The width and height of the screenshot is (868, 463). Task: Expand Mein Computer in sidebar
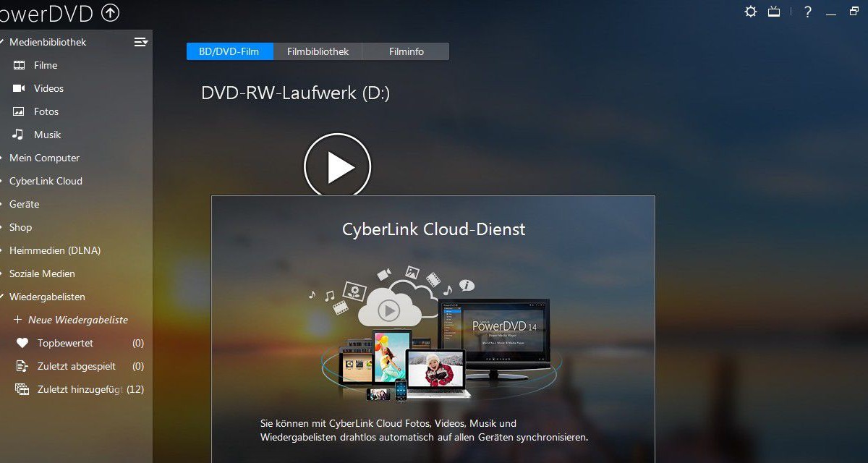[2, 158]
